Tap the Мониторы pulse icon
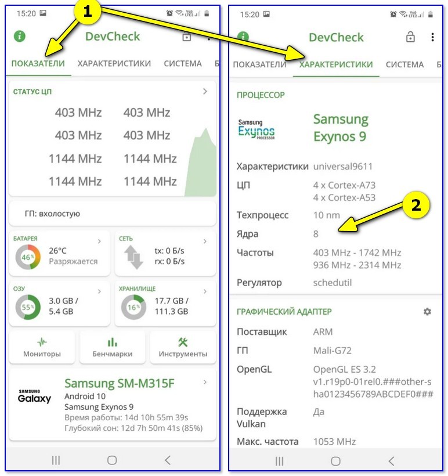 [42, 342]
